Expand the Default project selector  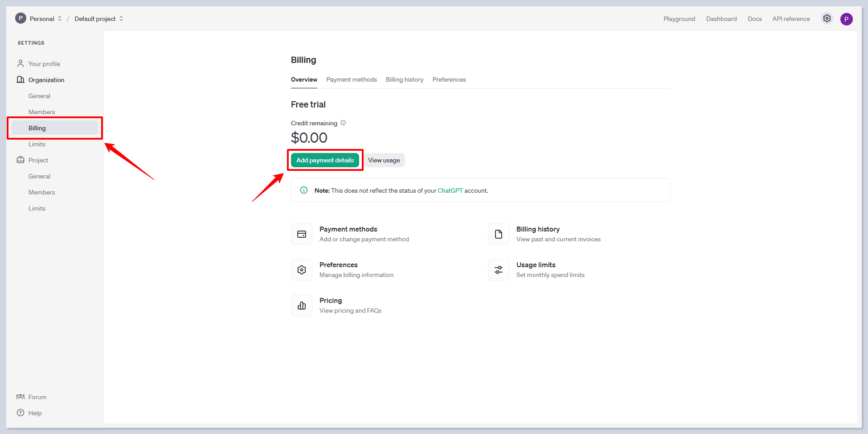(98, 19)
